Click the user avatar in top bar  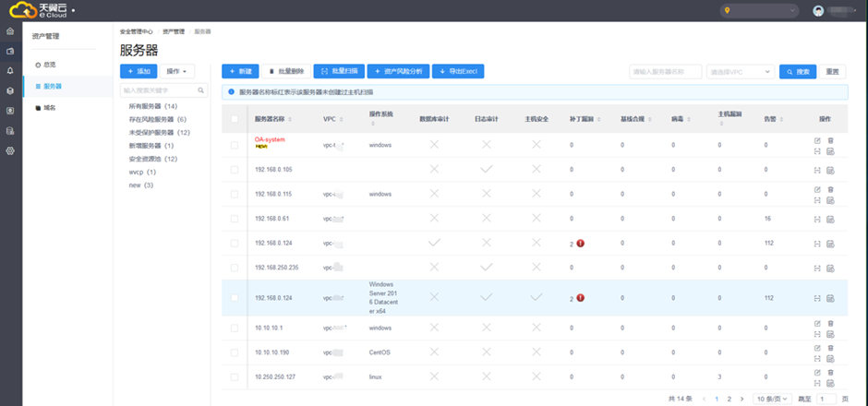pos(818,11)
